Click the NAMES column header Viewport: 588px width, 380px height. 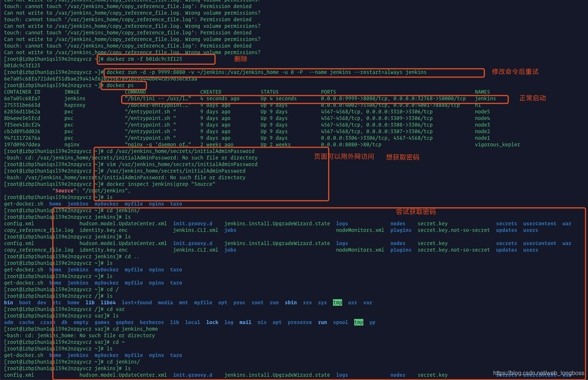[x=482, y=92]
